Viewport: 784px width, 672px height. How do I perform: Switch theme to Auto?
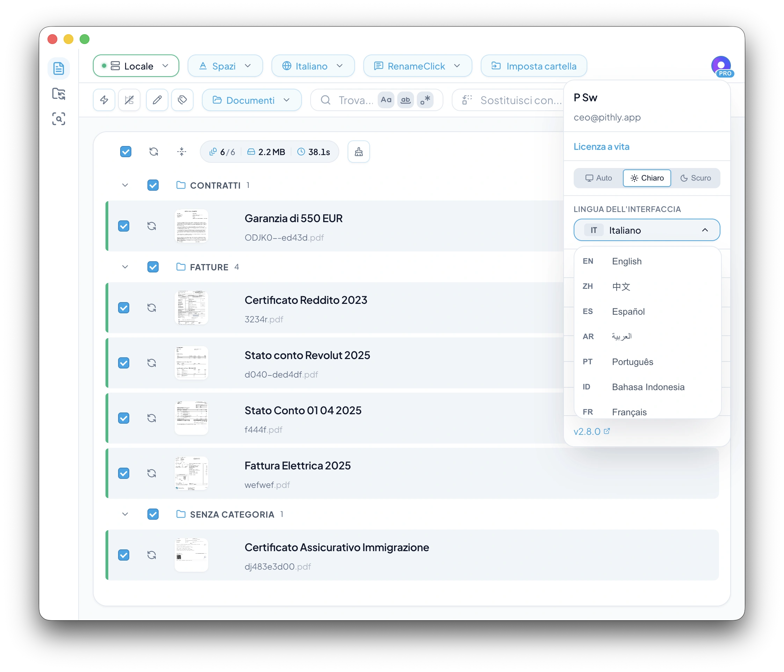(x=598, y=178)
